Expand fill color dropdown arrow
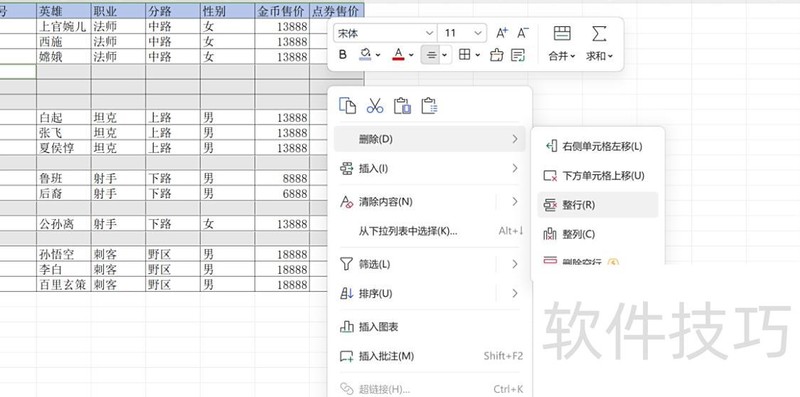800x397 pixels. (378, 55)
